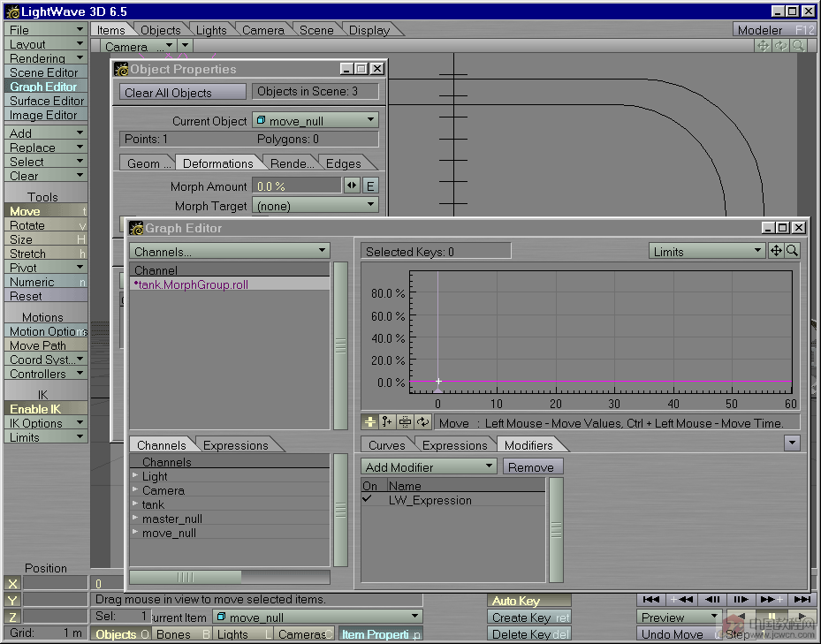
Task: Open the Current Object move_null dropdown
Action: click(315, 120)
